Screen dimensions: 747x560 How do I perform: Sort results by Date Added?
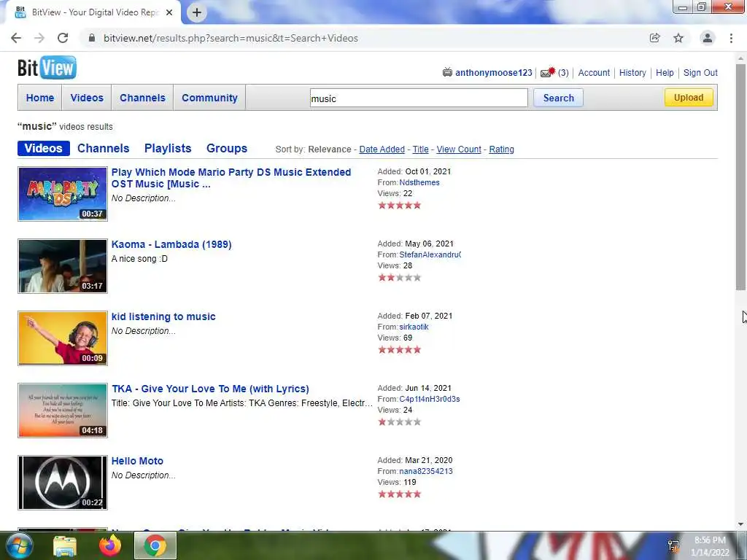382,149
